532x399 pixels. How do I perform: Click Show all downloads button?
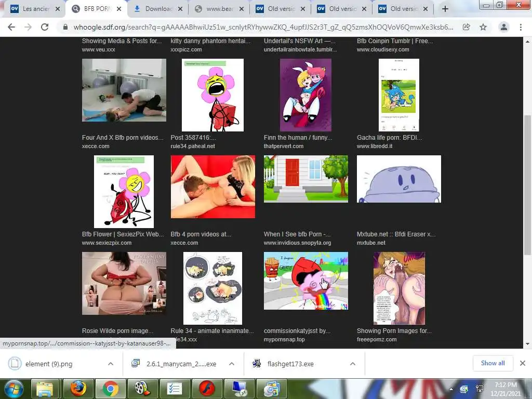pyautogui.click(x=493, y=363)
